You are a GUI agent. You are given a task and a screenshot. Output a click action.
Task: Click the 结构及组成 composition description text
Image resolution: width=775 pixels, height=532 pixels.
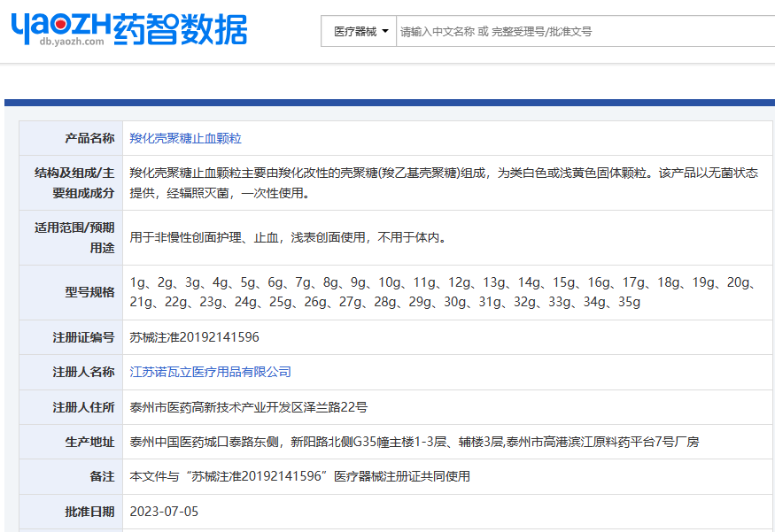[x=443, y=182]
